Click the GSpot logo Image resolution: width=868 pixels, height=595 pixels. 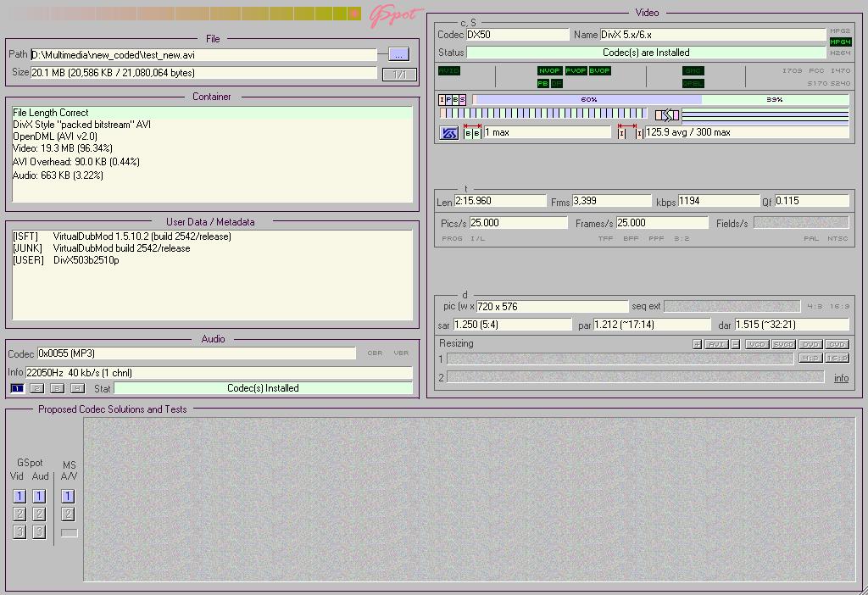(x=395, y=15)
